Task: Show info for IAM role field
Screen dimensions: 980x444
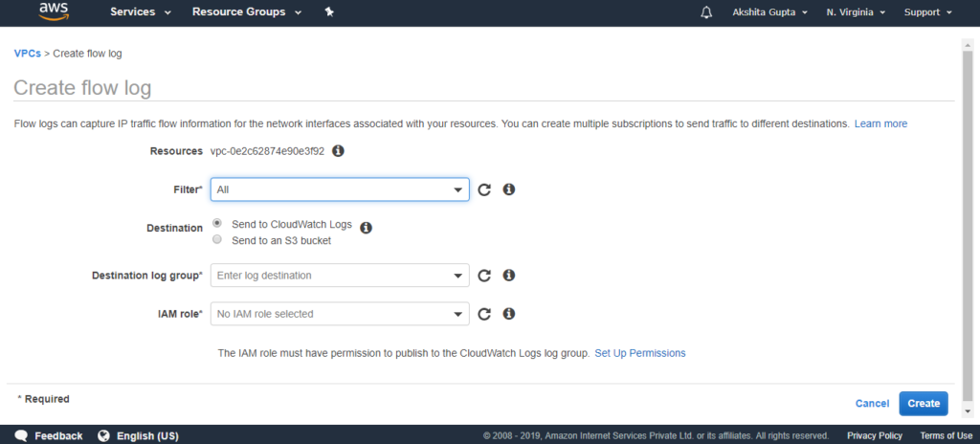Action: click(509, 313)
